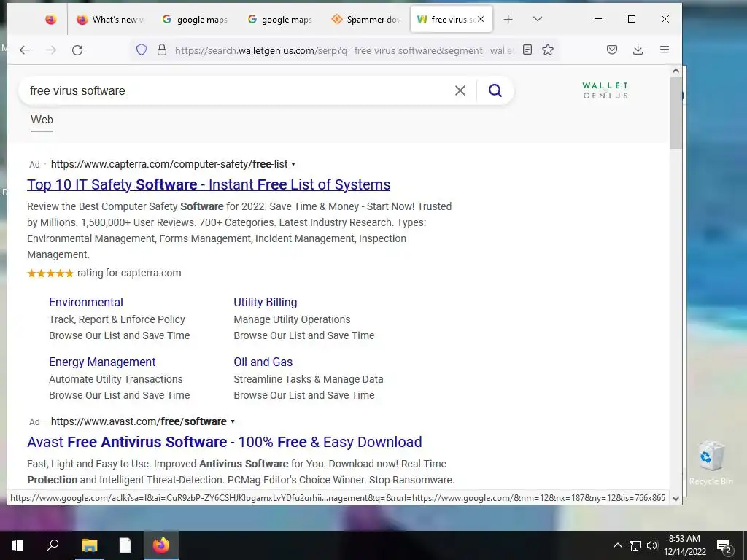Show hidden system tray icons
This screenshot has width=747, height=560.
617,545
